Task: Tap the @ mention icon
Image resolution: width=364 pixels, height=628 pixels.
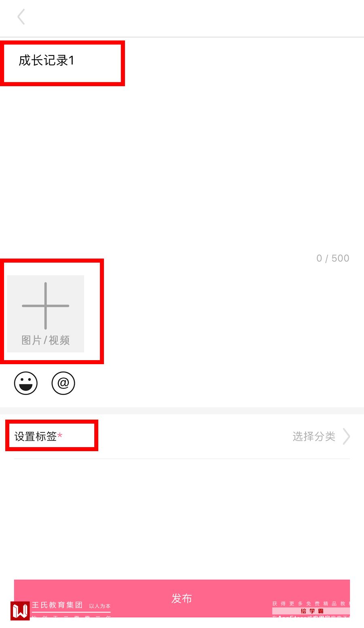Action: tap(63, 383)
